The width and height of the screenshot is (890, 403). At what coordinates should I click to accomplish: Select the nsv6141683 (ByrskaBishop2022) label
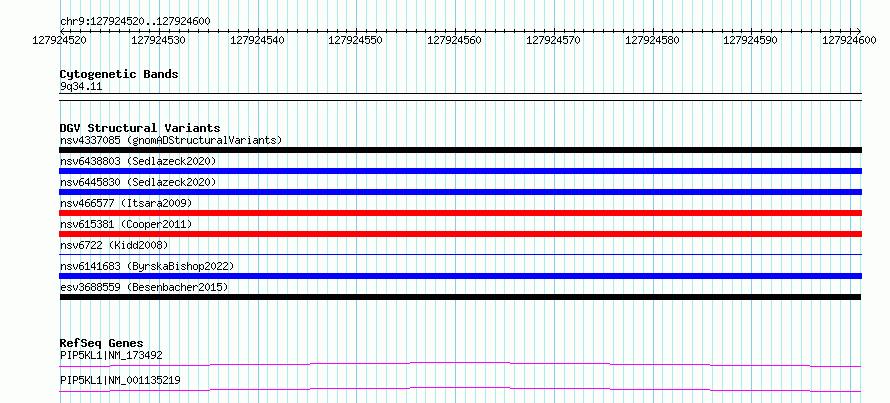pos(147,266)
